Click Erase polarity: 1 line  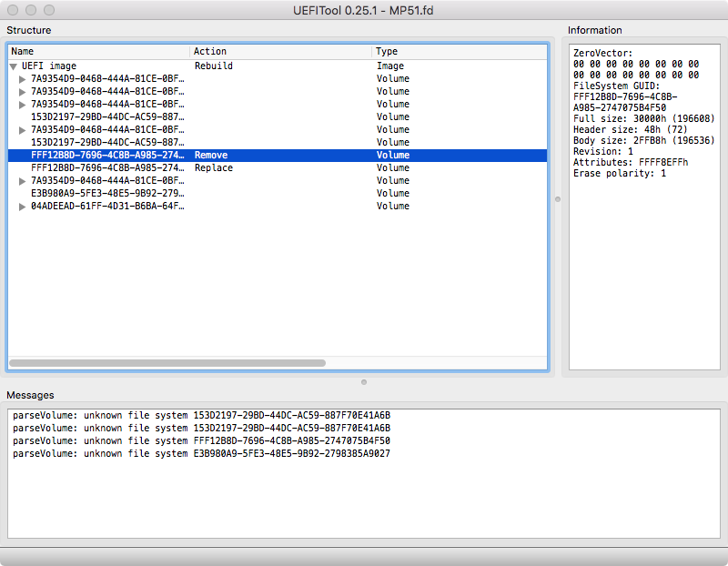pos(620,173)
